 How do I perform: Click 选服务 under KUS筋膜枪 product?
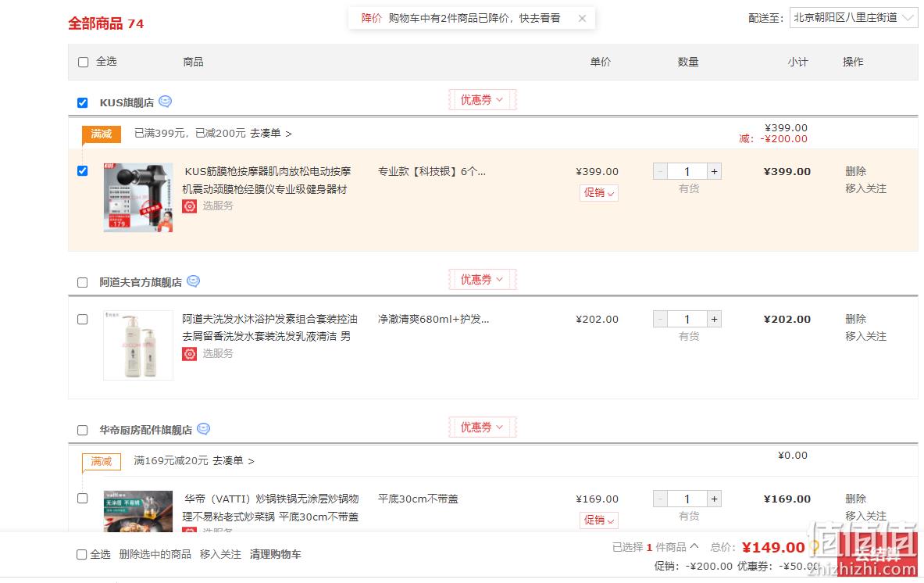218,206
